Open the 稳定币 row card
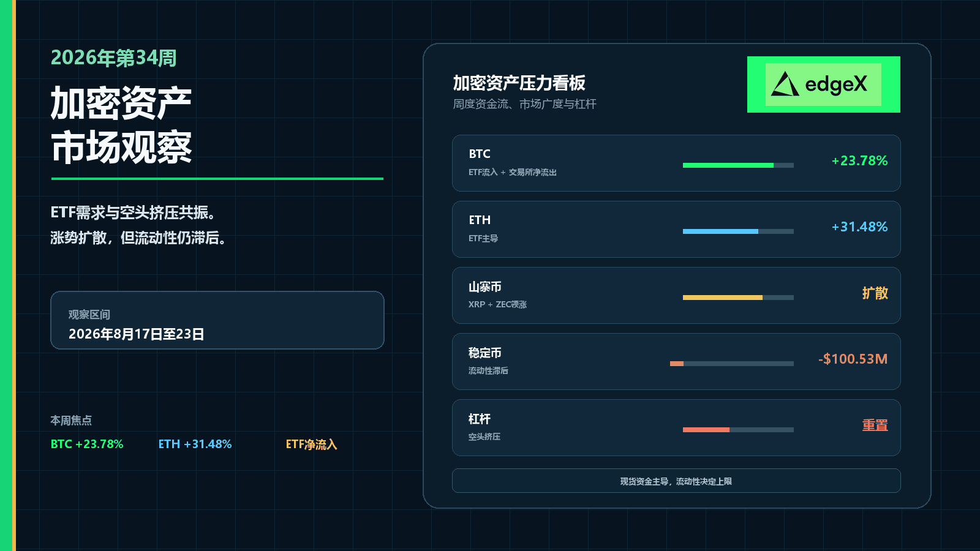Image resolution: width=980 pixels, height=551 pixels. point(676,361)
